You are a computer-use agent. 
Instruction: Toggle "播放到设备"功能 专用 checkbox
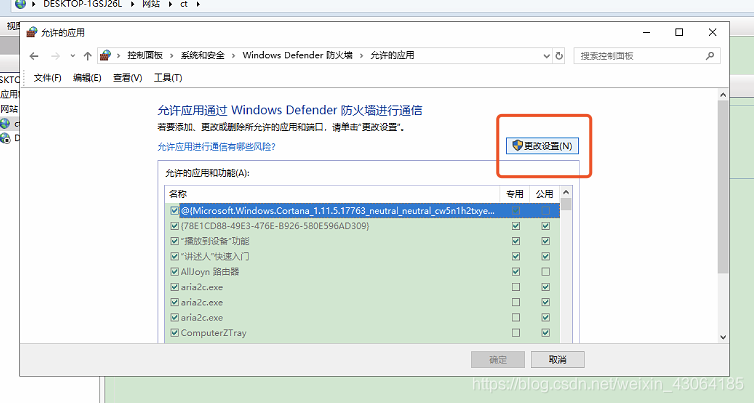(516, 241)
